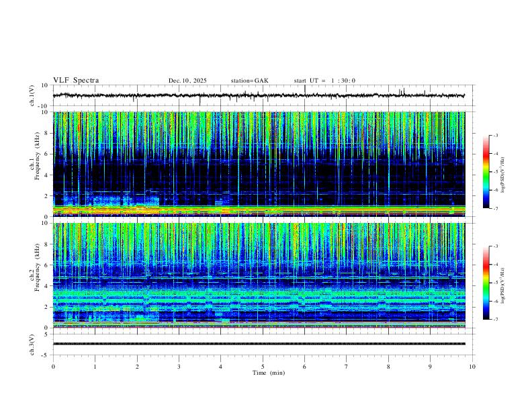The height and width of the screenshot is (411, 532).
Task: Click the "VLF Spectra" plot title
Action: [x=76, y=81]
